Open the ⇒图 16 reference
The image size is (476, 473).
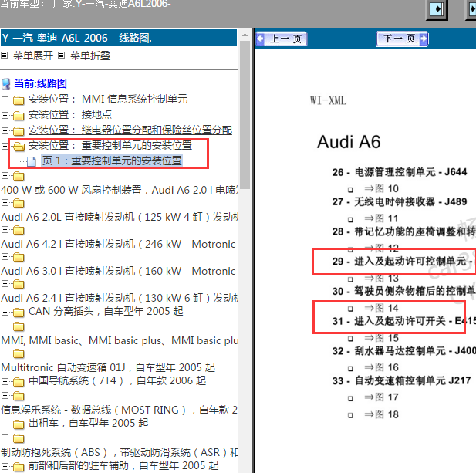tap(381, 367)
